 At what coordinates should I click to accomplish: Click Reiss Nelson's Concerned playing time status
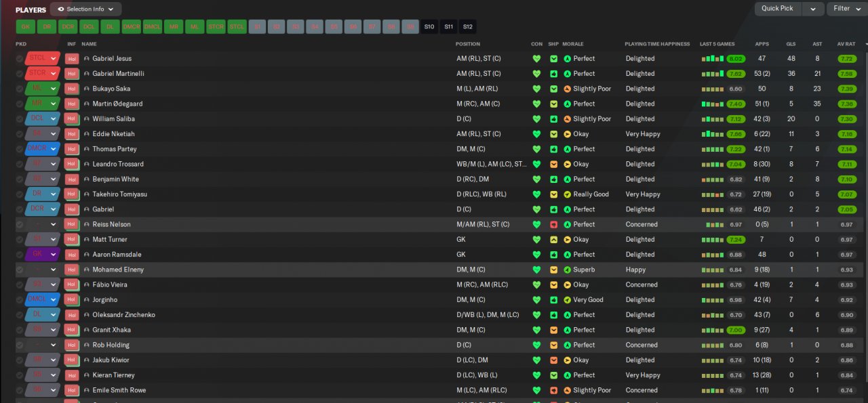click(642, 225)
